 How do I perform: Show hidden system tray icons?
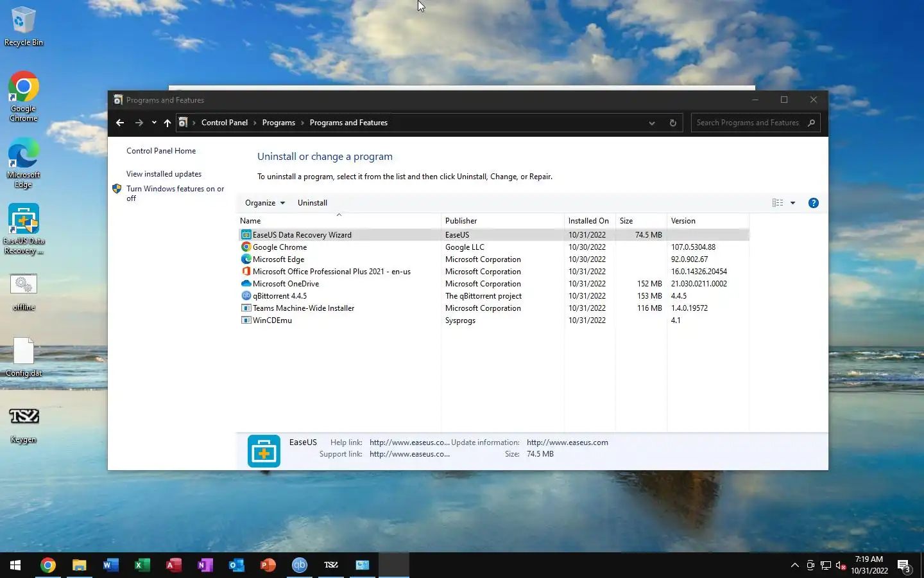point(794,565)
